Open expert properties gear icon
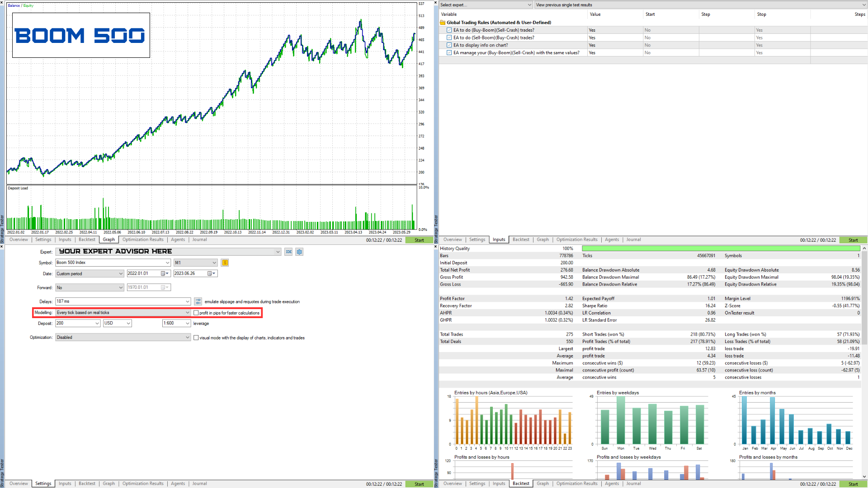 (x=299, y=252)
